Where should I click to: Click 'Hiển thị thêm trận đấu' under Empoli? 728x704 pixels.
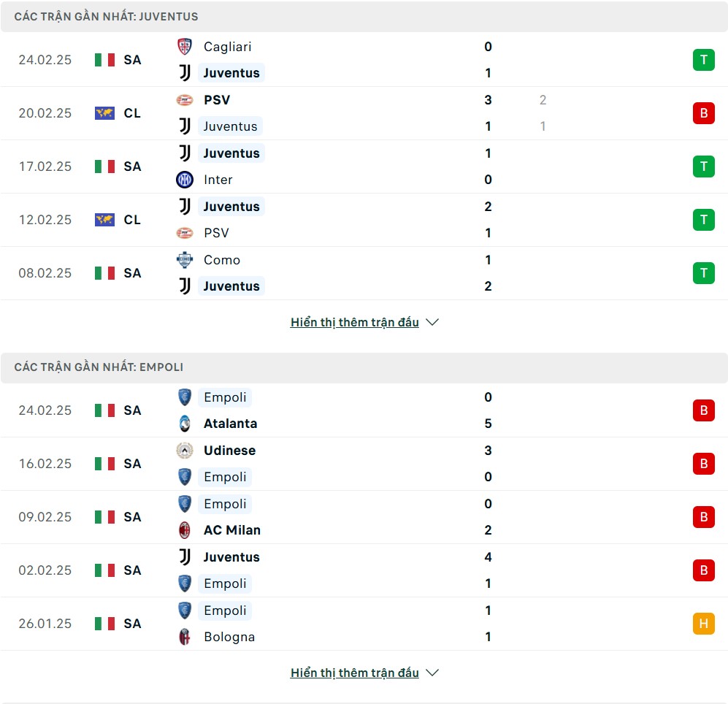355,673
